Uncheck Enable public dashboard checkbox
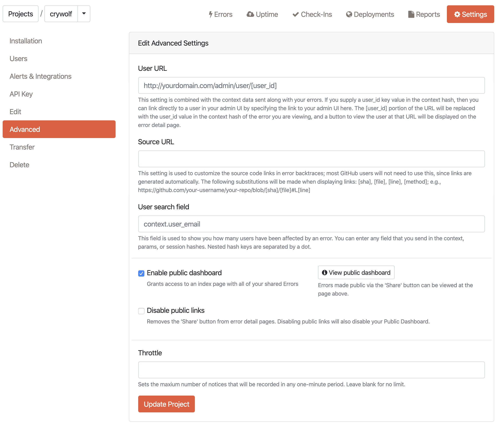The width and height of the screenshot is (504, 427). [141, 273]
